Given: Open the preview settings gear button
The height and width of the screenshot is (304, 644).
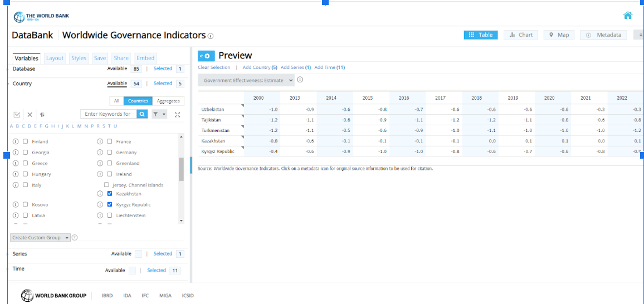Looking at the screenshot, I should 206,56.
